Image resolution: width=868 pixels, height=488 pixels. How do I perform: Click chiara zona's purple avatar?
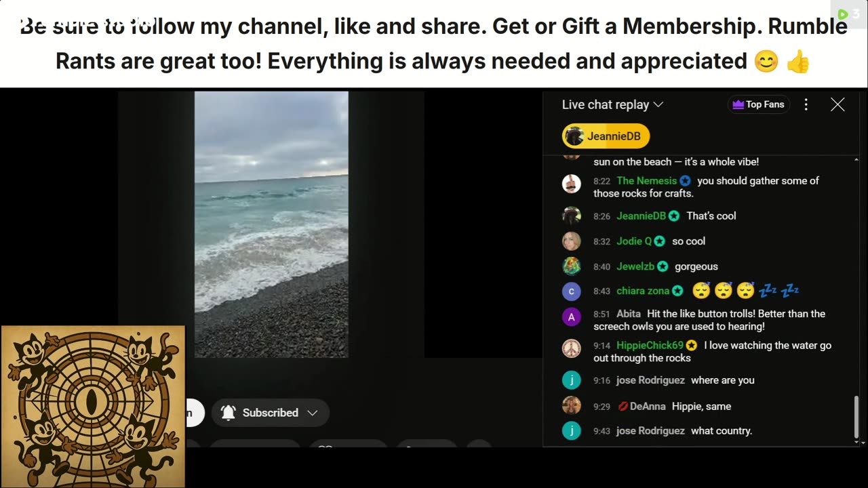tap(572, 291)
